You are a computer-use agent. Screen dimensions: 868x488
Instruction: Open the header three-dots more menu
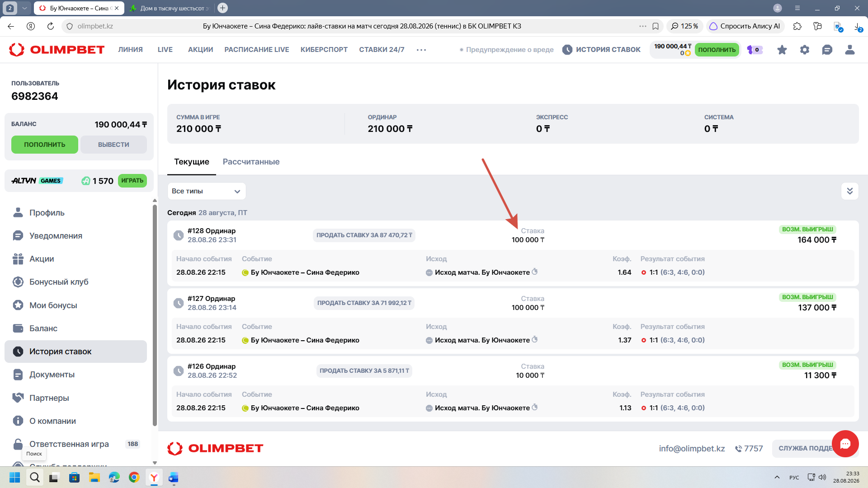[x=421, y=50]
